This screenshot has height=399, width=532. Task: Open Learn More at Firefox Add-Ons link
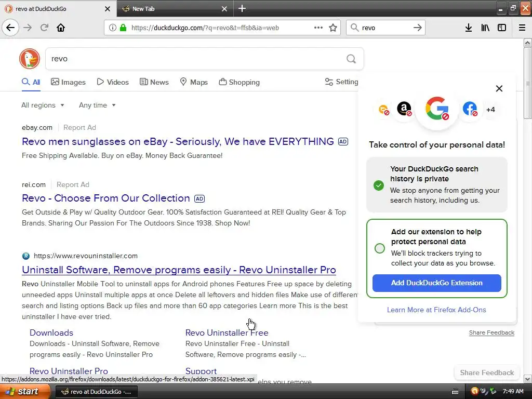coord(436,310)
